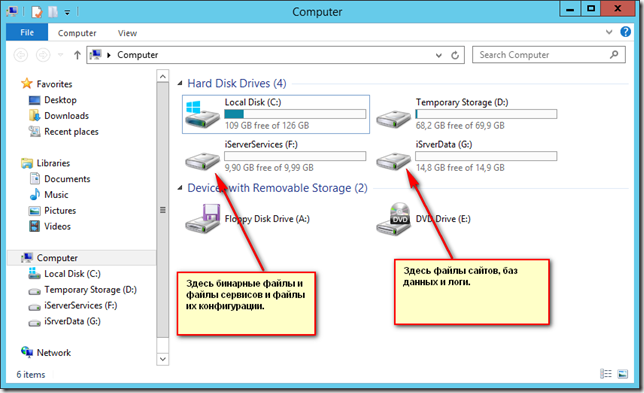Select Temporary Storage (D:) drive icon
The width and height of the screenshot is (644, 393).
[393, 118]
